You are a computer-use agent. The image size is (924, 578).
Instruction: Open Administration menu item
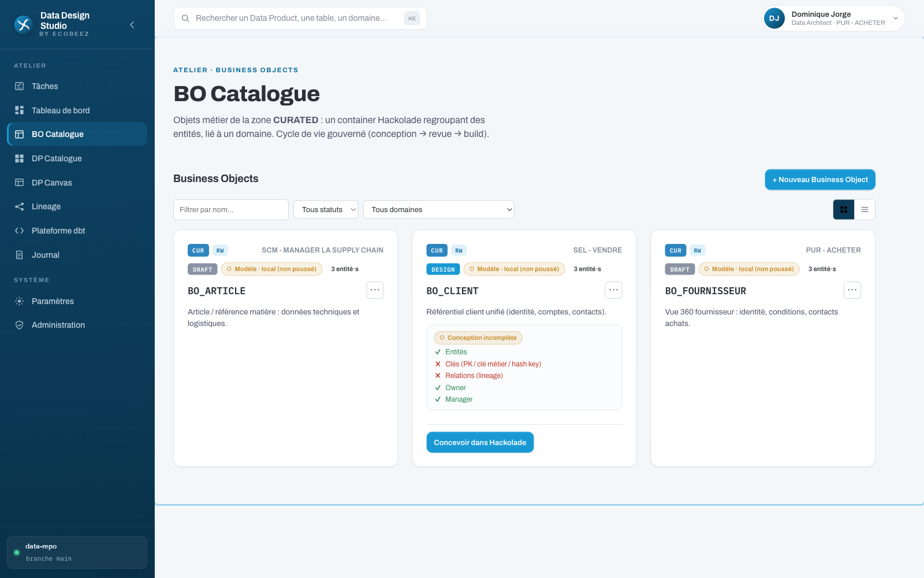(x=77, y=325)
